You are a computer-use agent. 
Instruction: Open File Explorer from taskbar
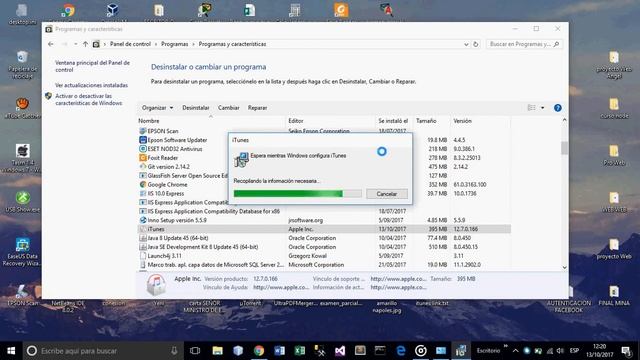click(x=218, y=351)
